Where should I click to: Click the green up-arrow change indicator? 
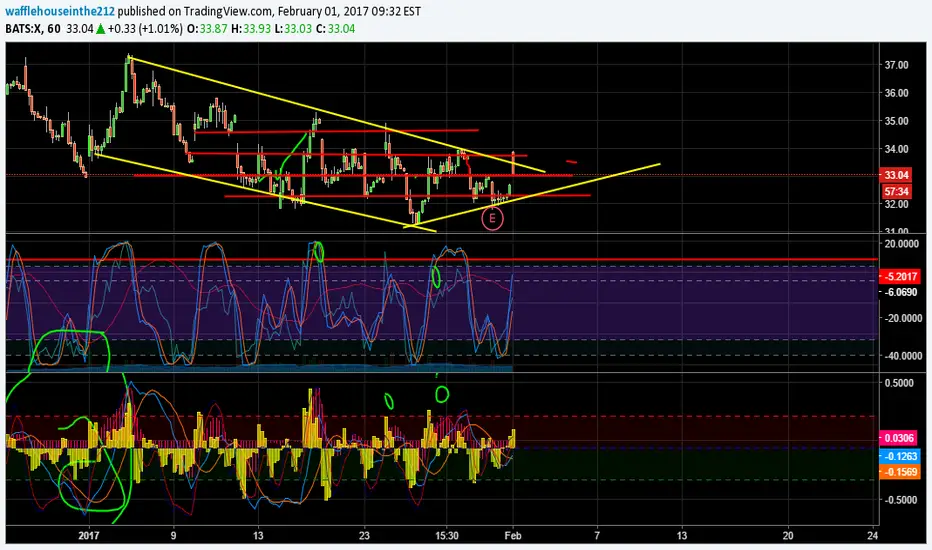(100, 28)
